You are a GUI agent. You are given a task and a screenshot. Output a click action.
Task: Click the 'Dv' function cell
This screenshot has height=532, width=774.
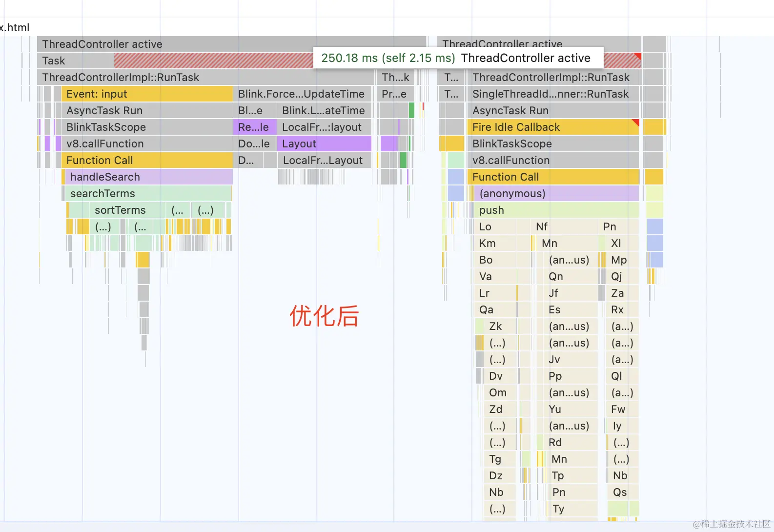point(500,376)
